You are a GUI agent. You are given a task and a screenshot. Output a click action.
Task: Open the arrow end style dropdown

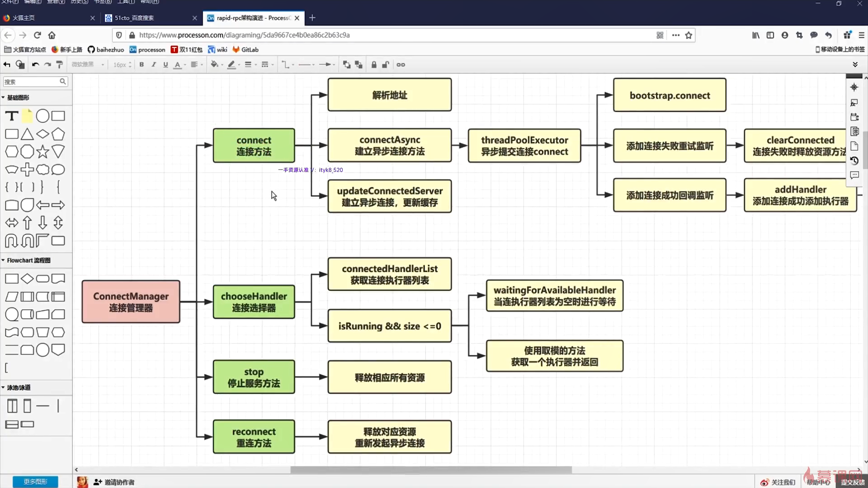point(327,65)
